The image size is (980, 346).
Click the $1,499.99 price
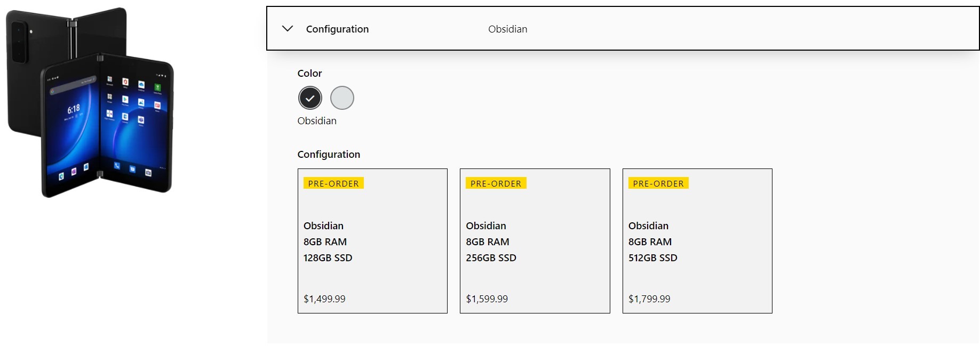[x=324, y=299]
